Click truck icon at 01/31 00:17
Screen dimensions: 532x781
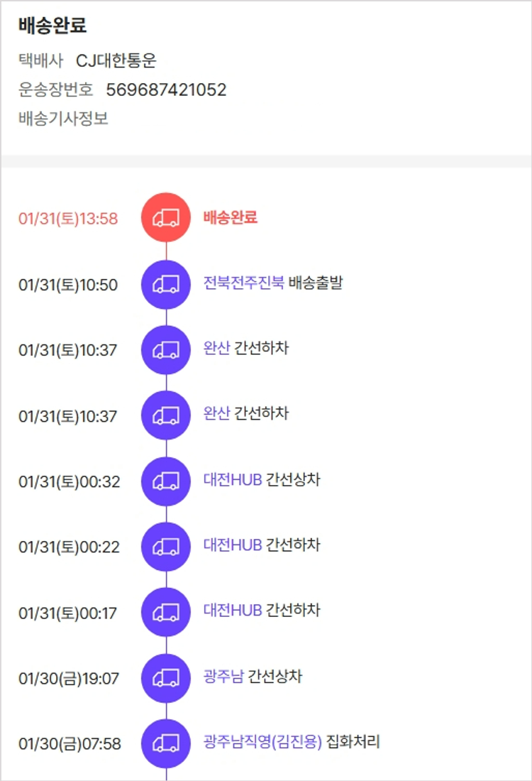click(x=166, y=612)
